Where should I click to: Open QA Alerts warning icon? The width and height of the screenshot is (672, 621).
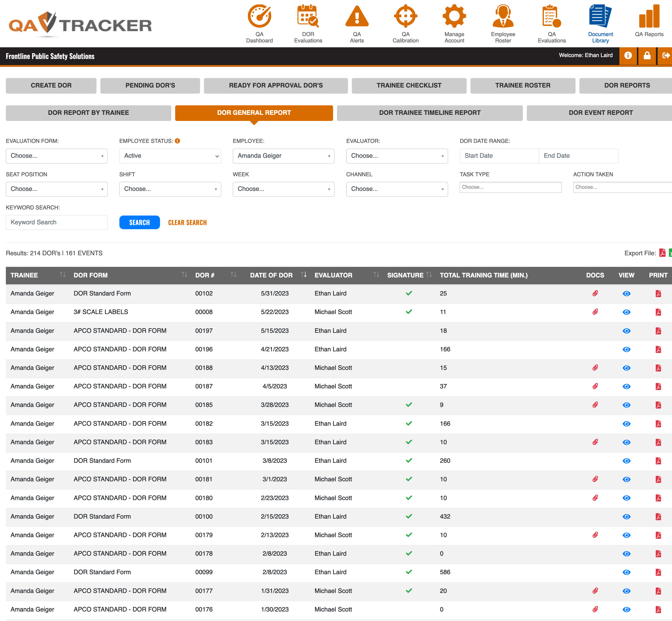coord(357,16)
